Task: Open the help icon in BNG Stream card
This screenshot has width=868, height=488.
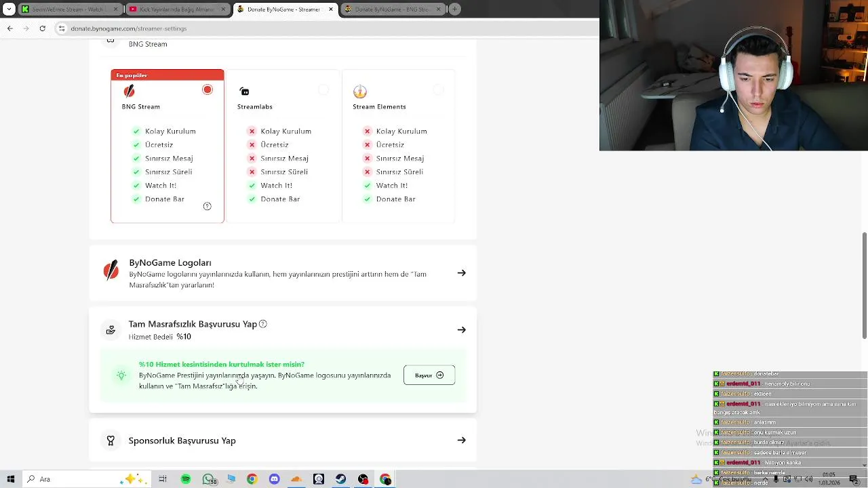Action: tap(208, 206)
